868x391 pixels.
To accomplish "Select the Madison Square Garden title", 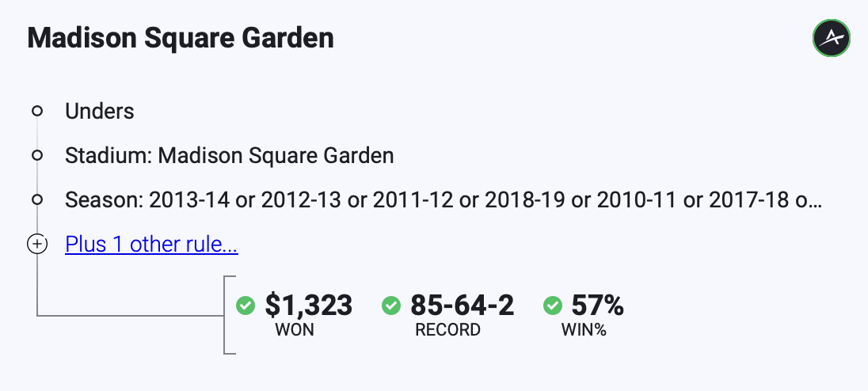I will (181, 38).
